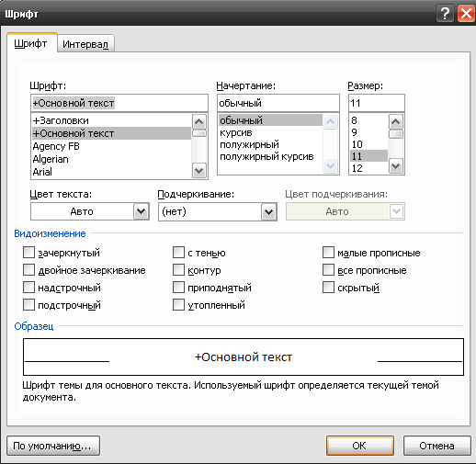Choose font size 11 in list

pyautogui.click(x=368, y=156)
